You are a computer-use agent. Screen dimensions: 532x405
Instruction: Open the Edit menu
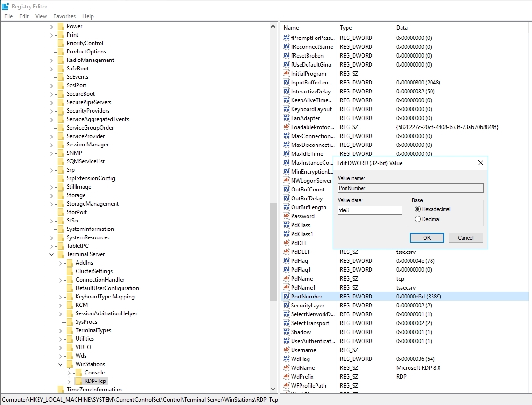click(x=24, y=16)
